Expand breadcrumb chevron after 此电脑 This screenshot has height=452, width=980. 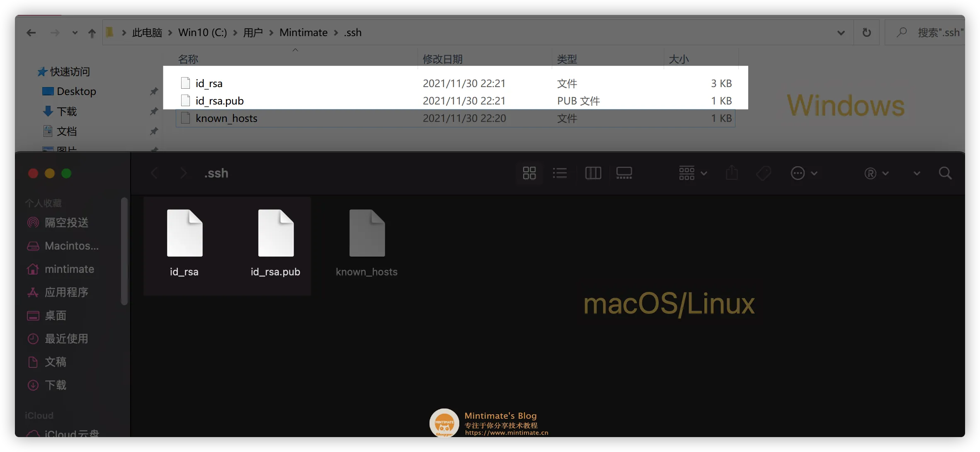[170, 33]
